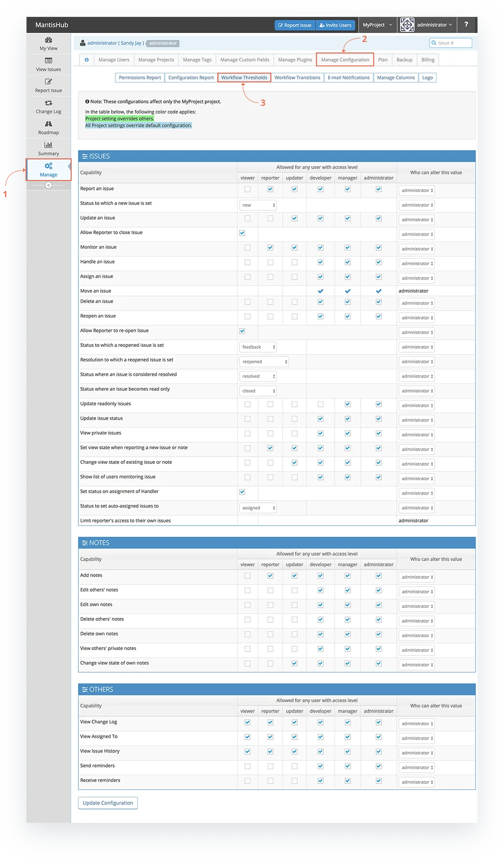Uncheck reporter checkbox for Monitor an issue

[270, 248]
